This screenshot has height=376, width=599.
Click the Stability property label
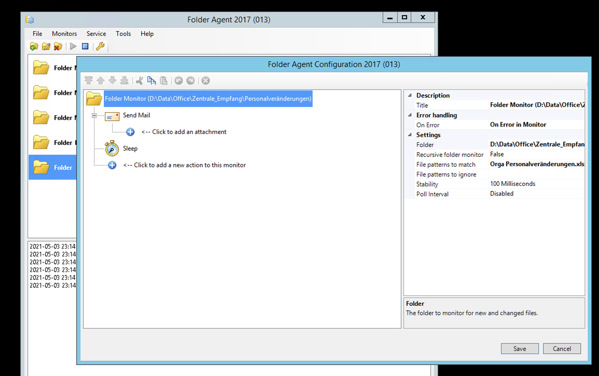point(427,184)
